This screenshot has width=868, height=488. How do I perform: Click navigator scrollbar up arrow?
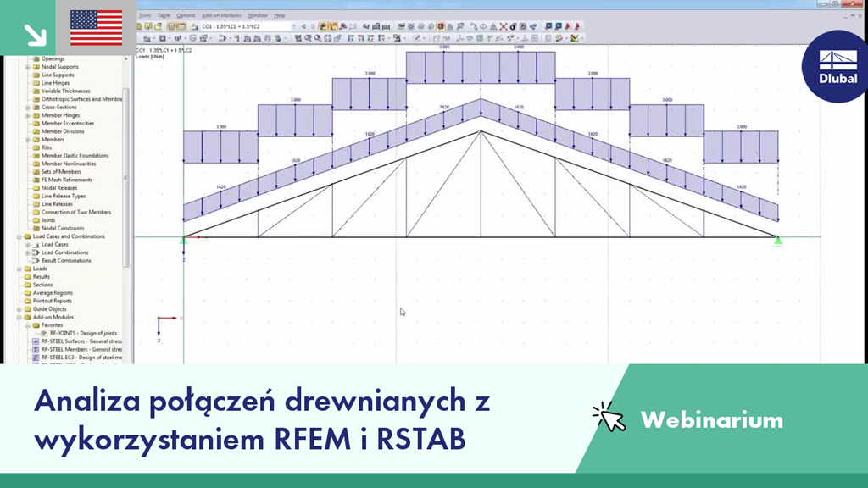coord(125,58)
